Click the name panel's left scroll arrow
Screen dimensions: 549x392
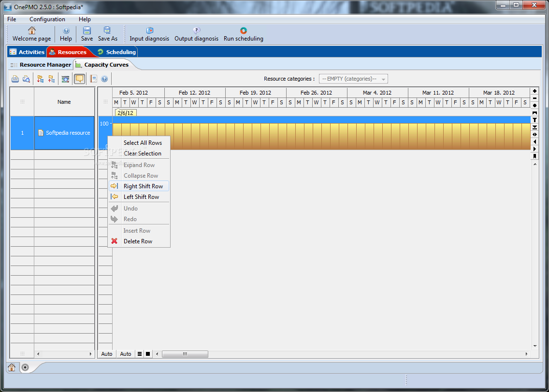point(38,354)
